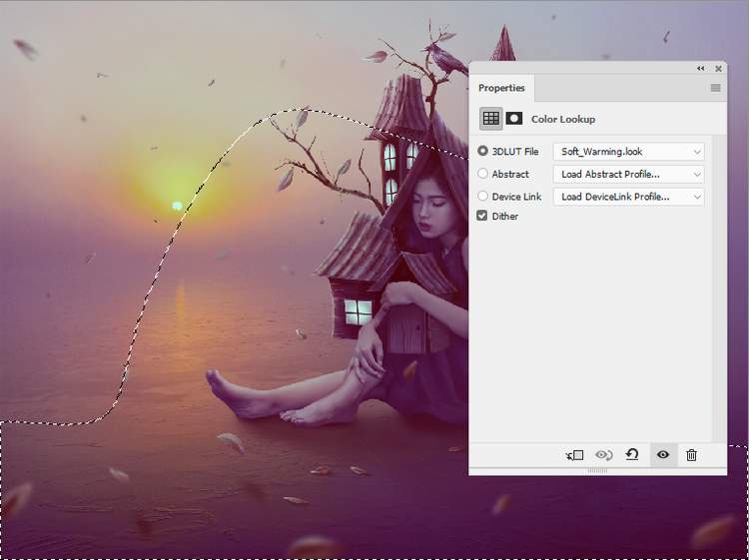The height and width of the screenshot is (560, 749).
Task: Select the Device Link radio button
Action: click(x=482, y=196)
